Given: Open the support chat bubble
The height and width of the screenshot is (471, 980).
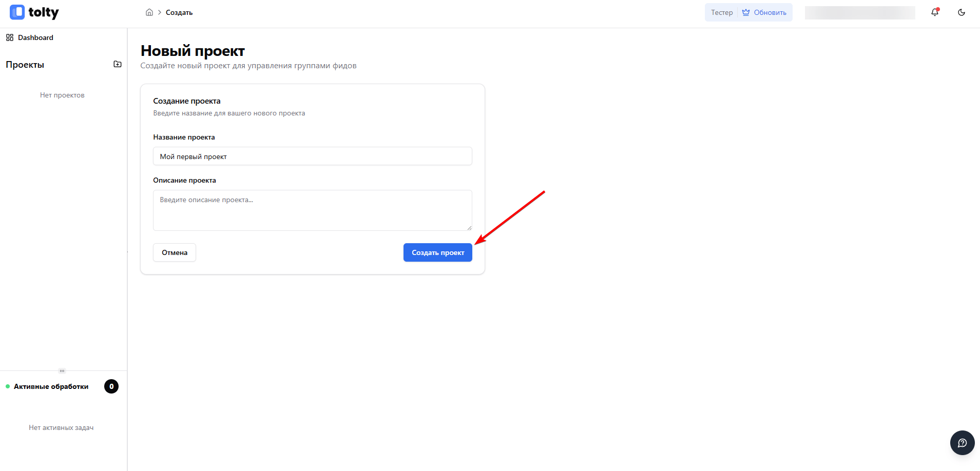Looking at the screenshot, I should 962,443.
